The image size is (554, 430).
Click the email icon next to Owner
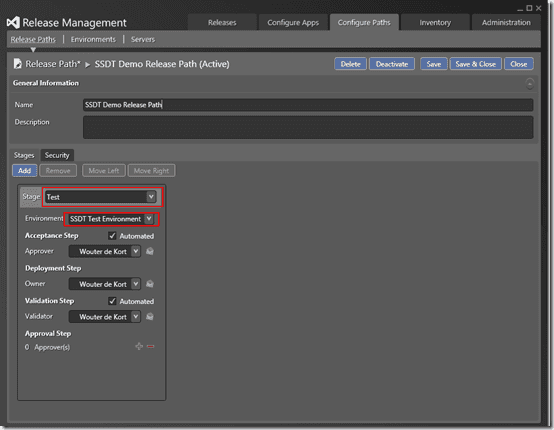[x=150, y=284]
